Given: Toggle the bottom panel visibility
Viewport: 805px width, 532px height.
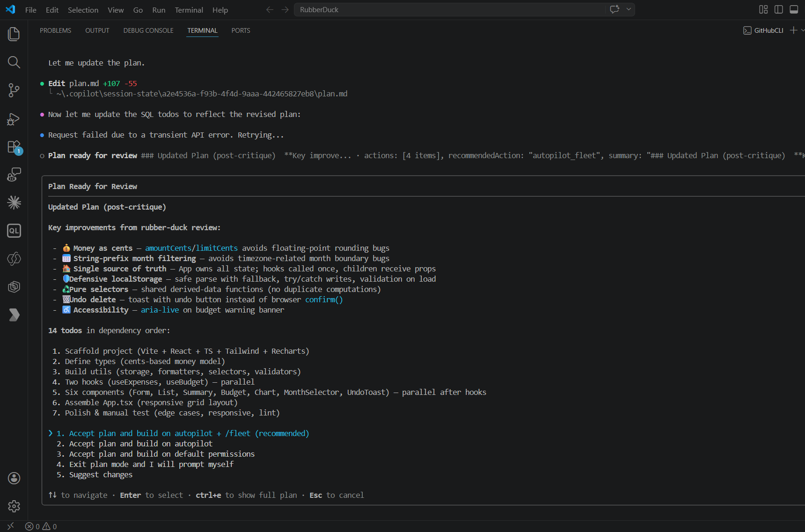Looking at the screenshot, I should point(794,9).
